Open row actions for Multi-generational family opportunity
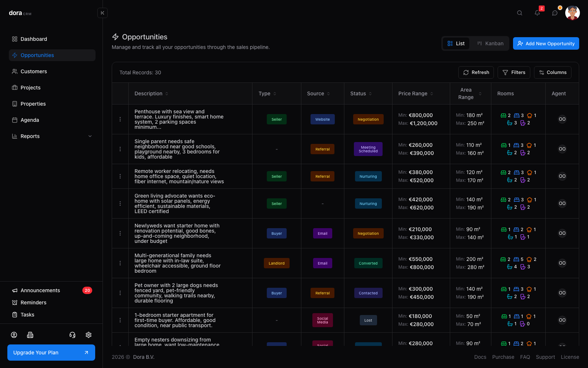This screenshot has width=588, height=368. [120, 263]
